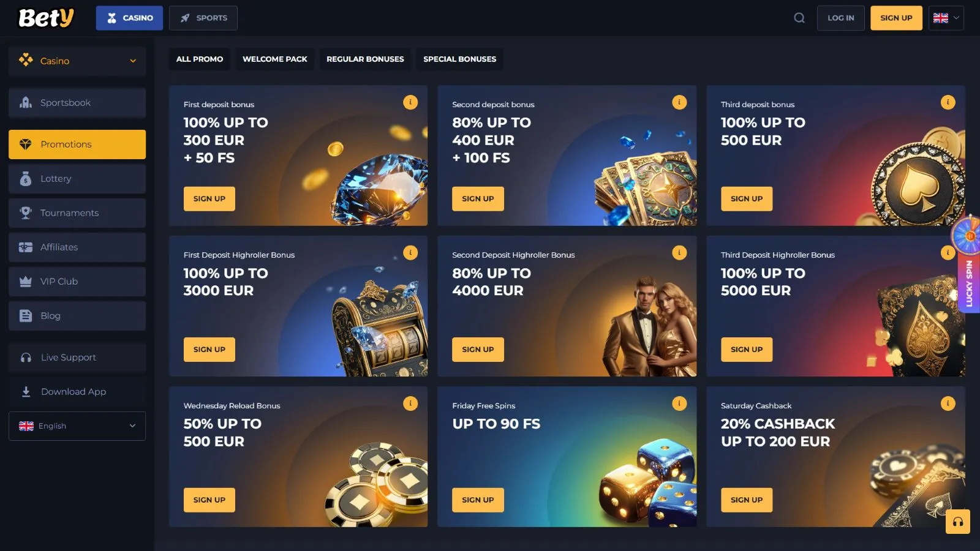Open the English language selector
Viewport: 980px width, 551px height.
pyautogui.click(x=77, y=426)
